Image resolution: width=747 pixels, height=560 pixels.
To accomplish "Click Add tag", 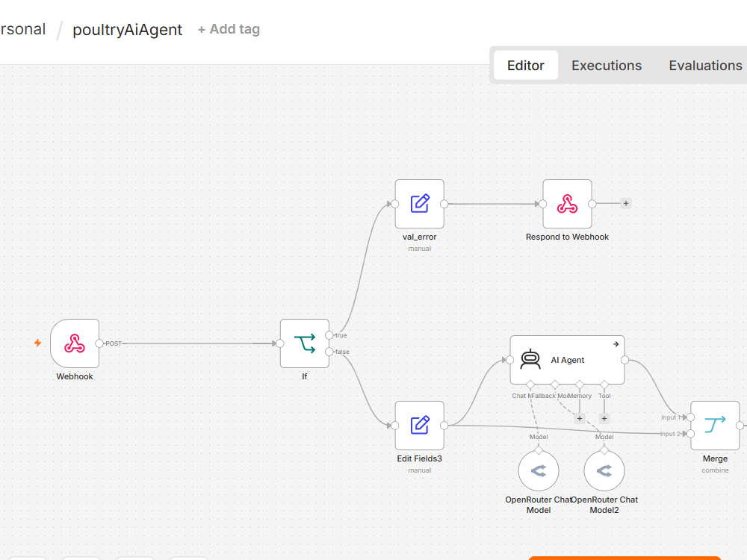I will click(x=229, y=29).
